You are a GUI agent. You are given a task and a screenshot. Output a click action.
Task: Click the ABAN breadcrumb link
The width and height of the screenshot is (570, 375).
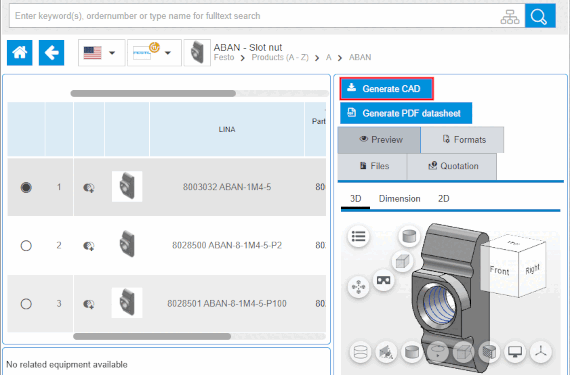(x=360, y=57)
